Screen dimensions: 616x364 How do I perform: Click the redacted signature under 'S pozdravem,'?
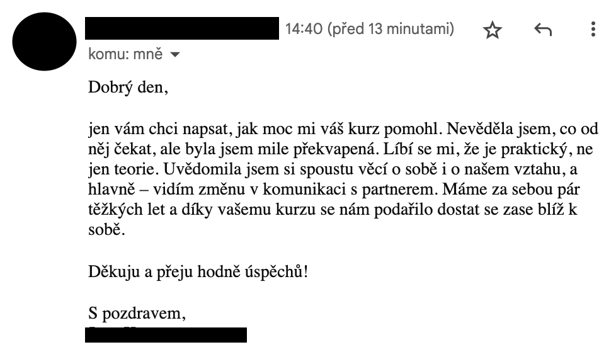pyautogui.click(x=166, y=334)
